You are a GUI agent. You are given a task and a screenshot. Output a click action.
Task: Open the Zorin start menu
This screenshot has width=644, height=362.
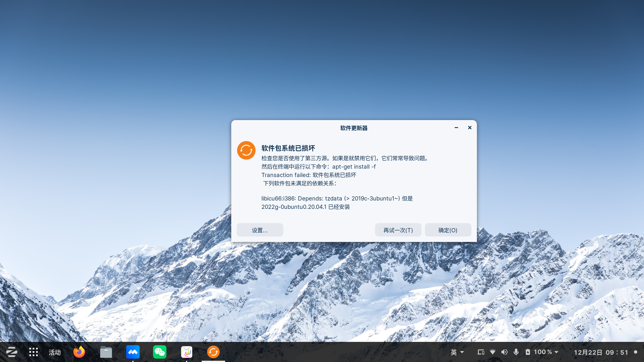click(x=12, y=352)
